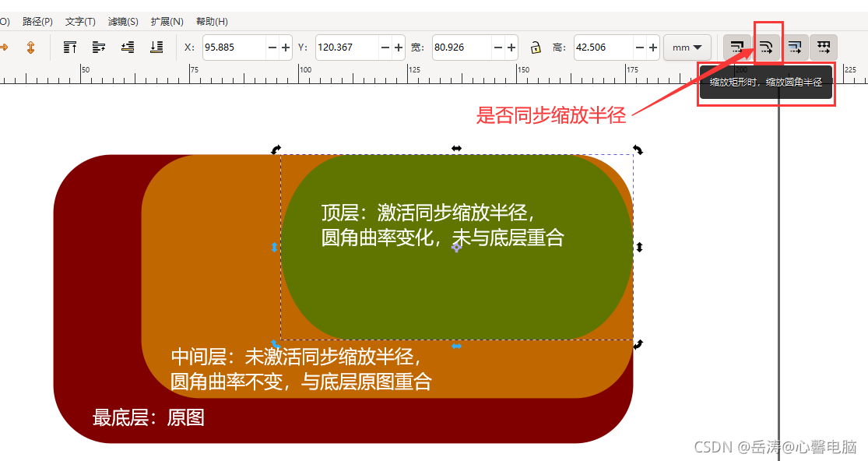Click the Y coordinate field 120.367
The image size is (868, 461).
[347, 48]
